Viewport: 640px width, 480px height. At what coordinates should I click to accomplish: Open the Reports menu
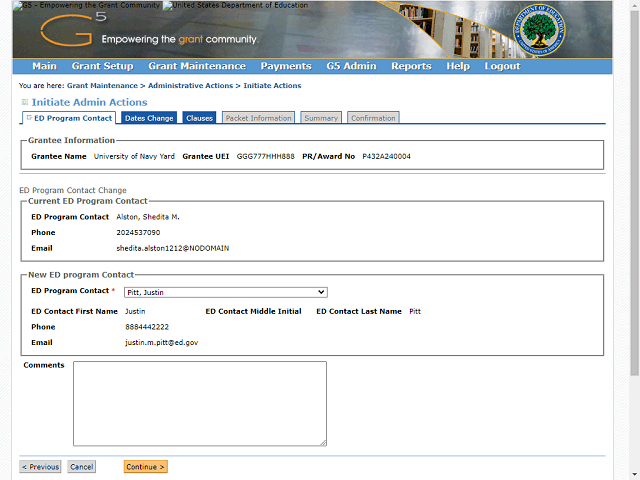(x=411, y=66)
